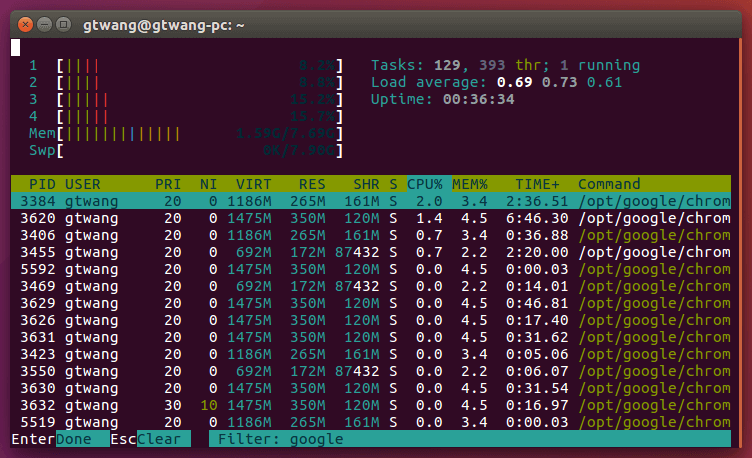Select the highlighted process row PID 3384
752x458 pixels.
(370, 201)
